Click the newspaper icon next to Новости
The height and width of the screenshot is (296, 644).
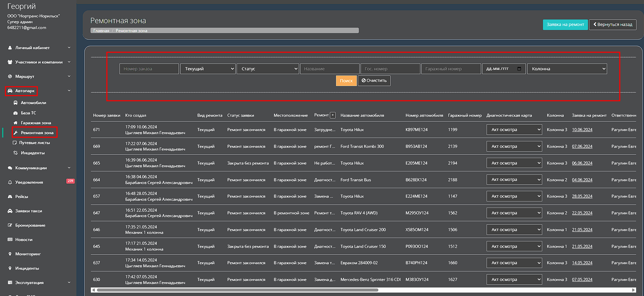[10, 240]
